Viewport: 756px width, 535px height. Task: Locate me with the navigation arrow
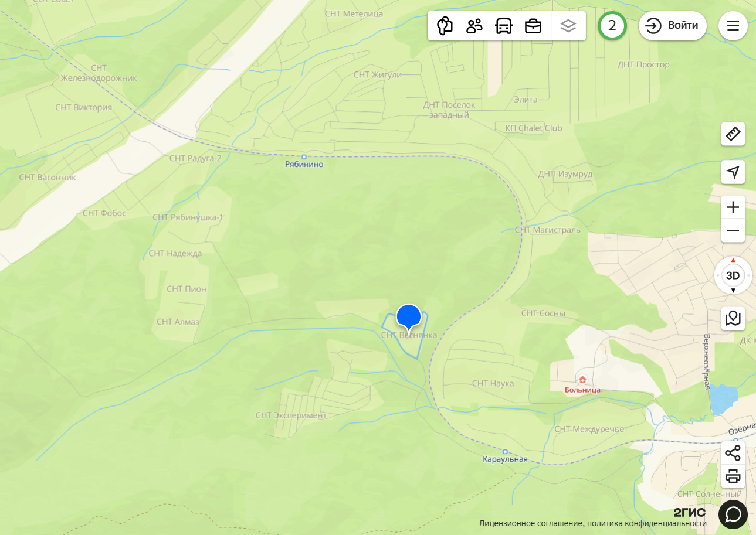[x=733, y=172]
